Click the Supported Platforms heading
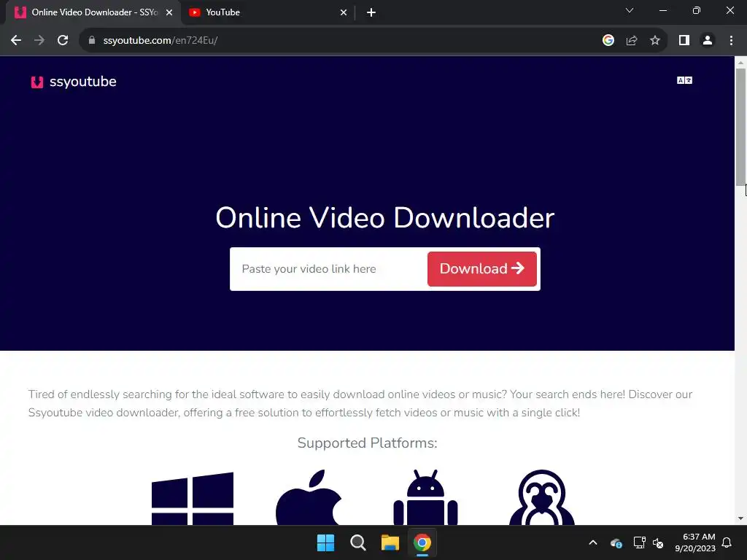 click(x=368, y=443)
